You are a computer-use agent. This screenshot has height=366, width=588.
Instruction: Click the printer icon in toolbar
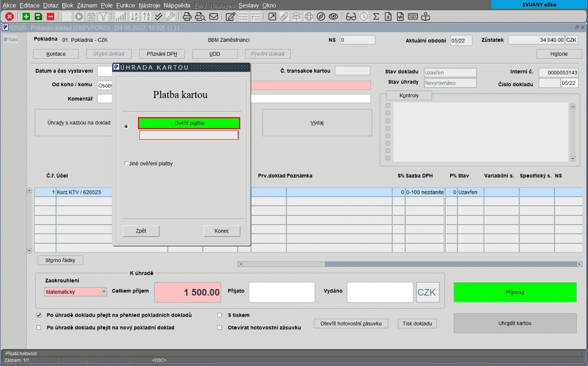[187, 17]
